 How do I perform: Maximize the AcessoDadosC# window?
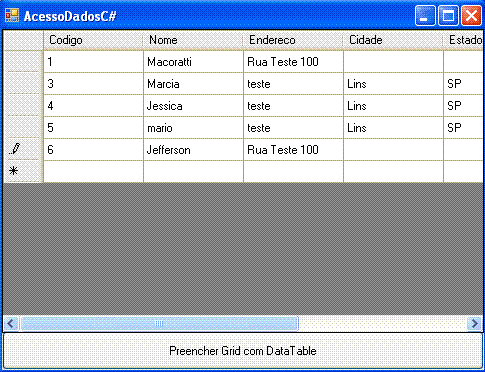[448, 16]
